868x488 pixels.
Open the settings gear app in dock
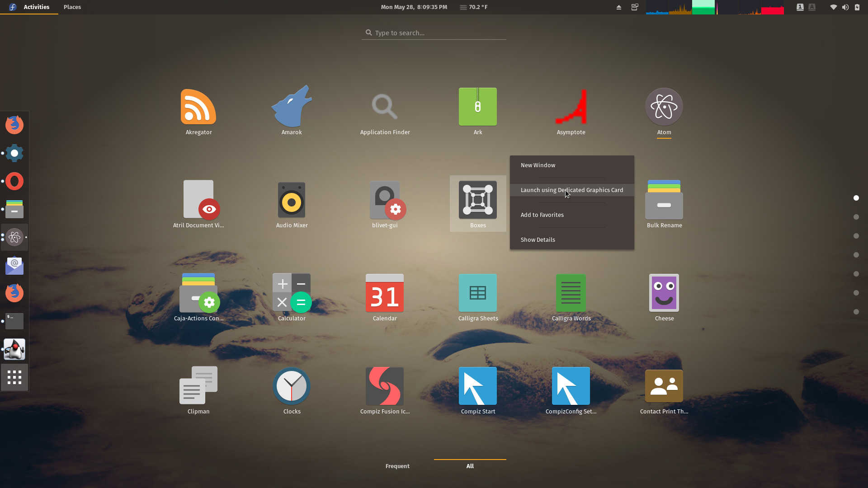[14, 153]
